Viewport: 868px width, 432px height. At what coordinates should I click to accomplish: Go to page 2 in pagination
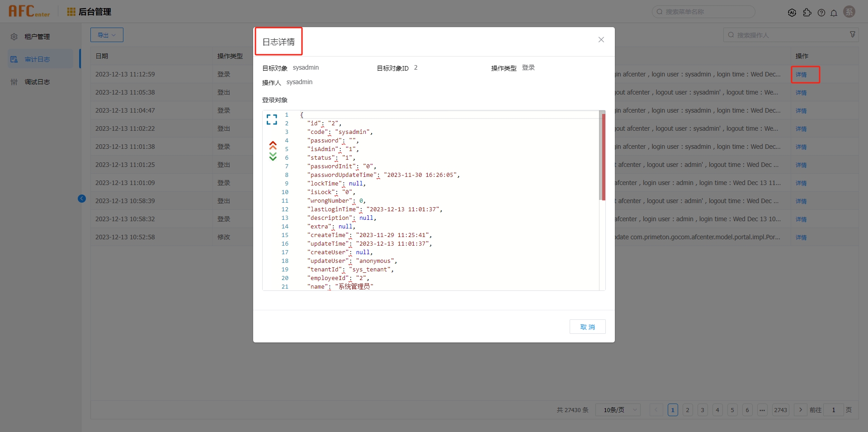click(x=687, y=410)
